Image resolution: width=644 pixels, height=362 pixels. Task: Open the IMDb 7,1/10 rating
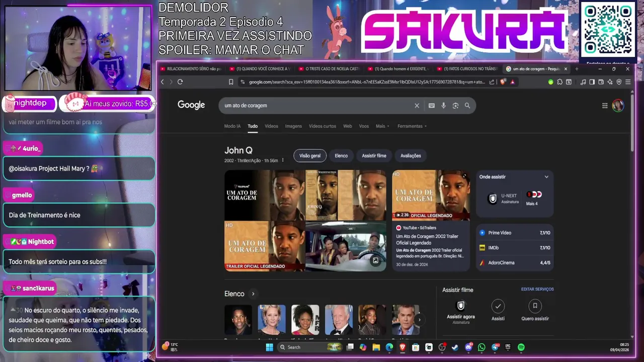[515, 248]
